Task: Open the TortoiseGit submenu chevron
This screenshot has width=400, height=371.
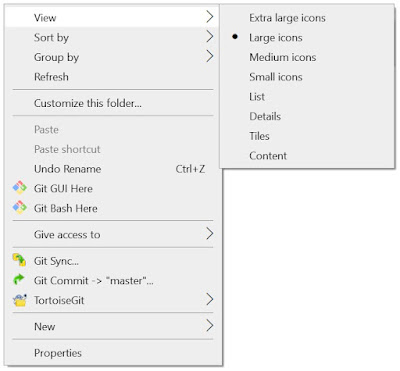Action: (209, 299)
